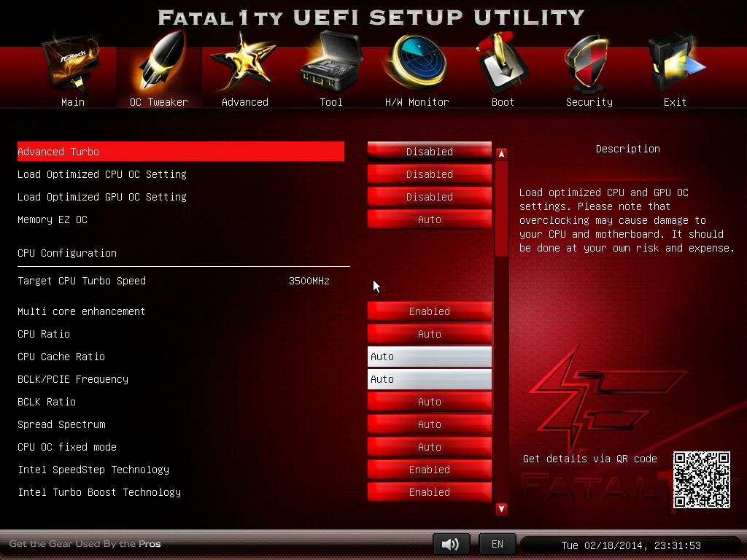Open the Advanced Turbo value dropdown
The height and width of the screenshot is (560, 747).
[429, 152]
